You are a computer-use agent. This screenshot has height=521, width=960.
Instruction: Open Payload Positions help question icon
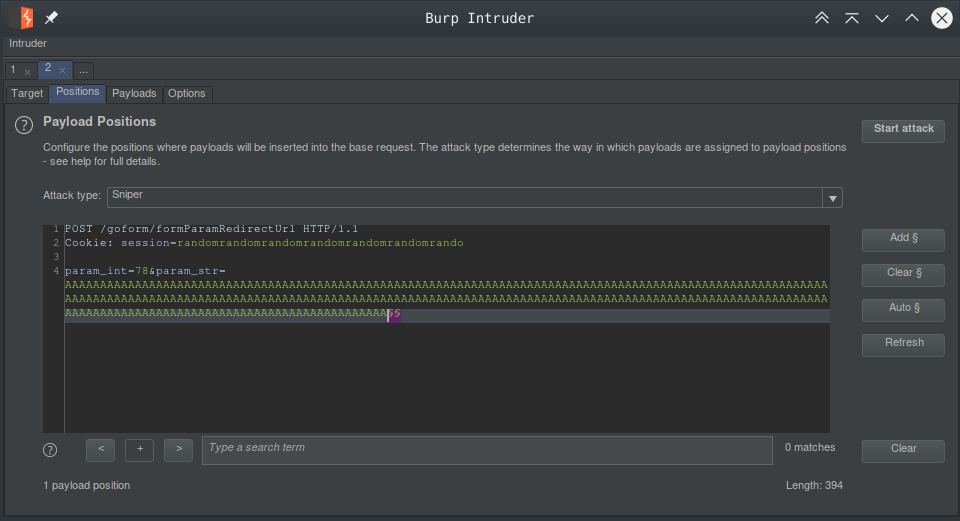click(x=24, y=125)
